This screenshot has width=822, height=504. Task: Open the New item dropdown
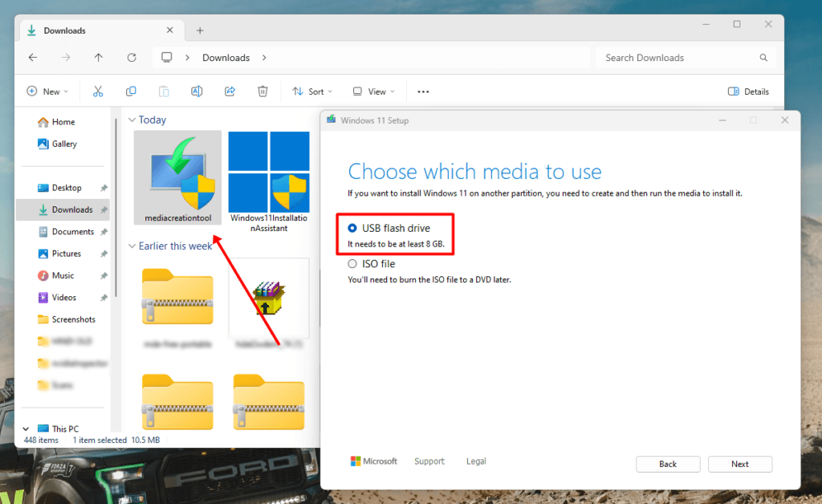pos(47,91)
